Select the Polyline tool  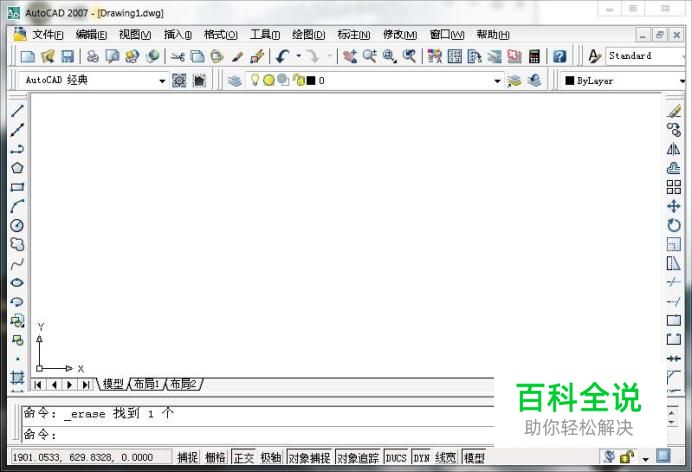(x=17, y=149)
